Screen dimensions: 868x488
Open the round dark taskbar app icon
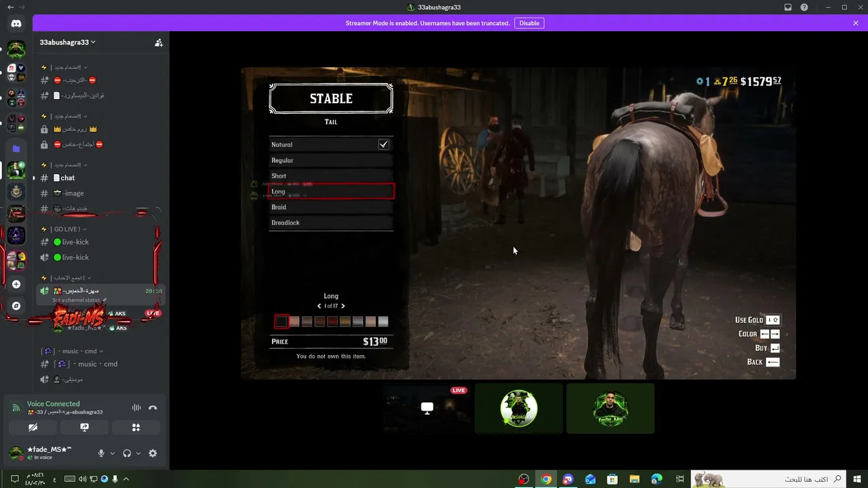tap(524, 479)
